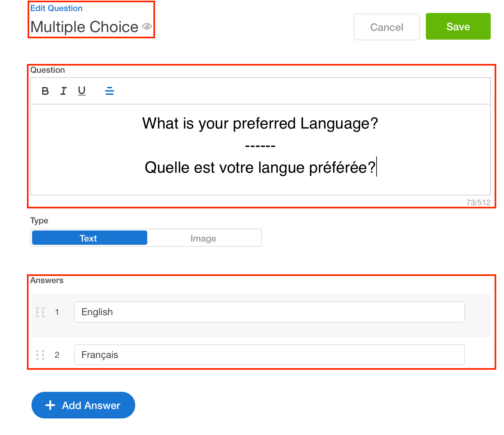The width and height of the screenshot is (504, 435).
Task: Toggle underline formatting button
Action: coord(82,91)
